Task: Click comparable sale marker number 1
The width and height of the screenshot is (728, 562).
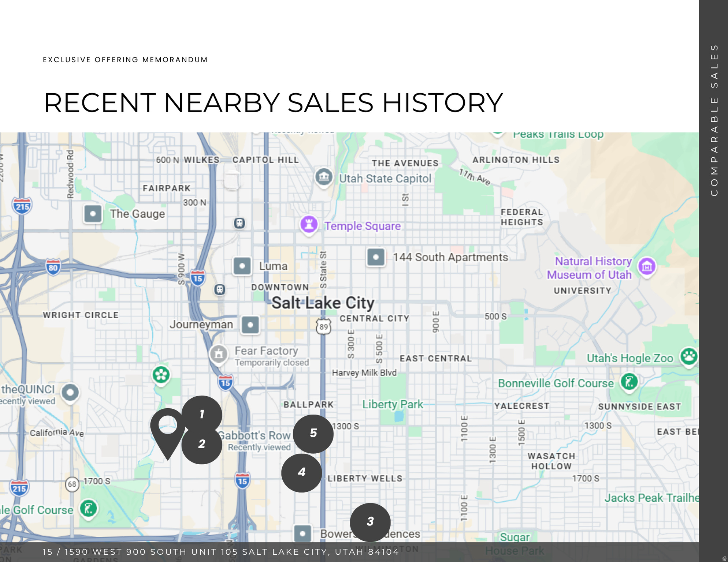Action: [202, 415]
